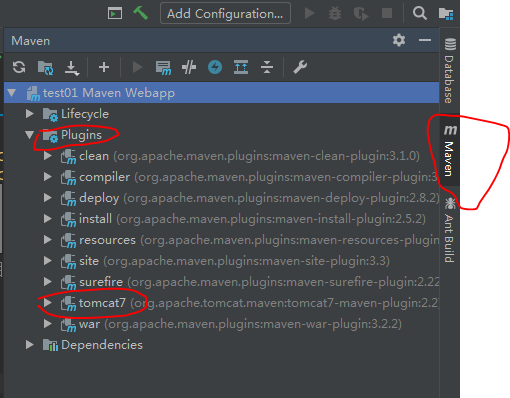Click Run with Coverage icon
The image size is (510, 398).
(x=361, y=14)
